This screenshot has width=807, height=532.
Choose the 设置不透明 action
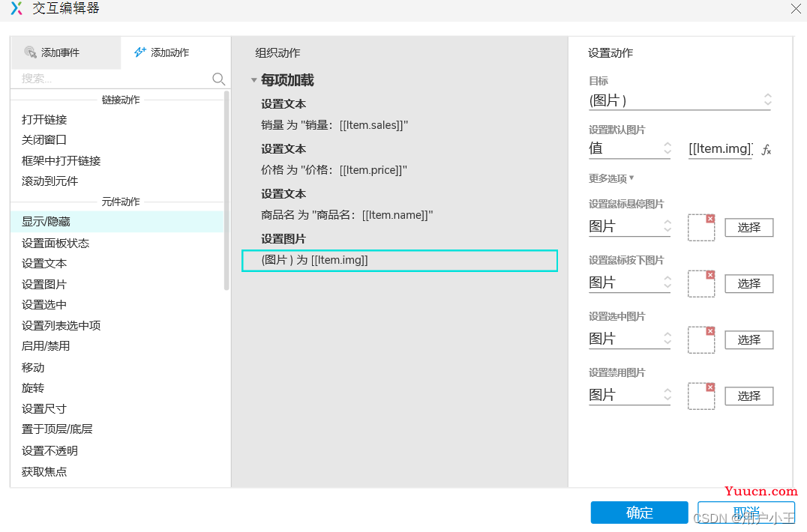pyautogui.click(x=50, y=451)
